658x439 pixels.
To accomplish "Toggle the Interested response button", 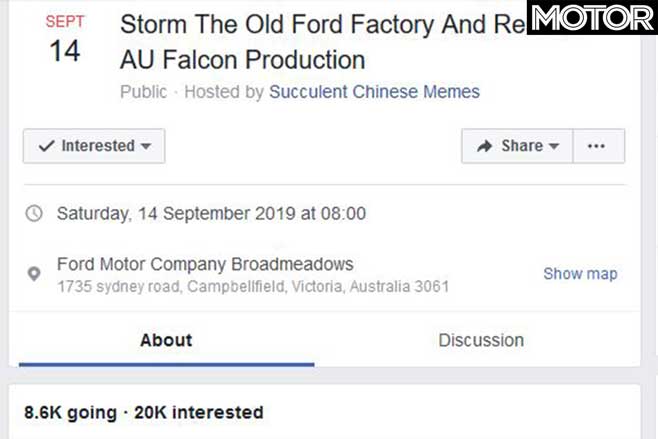I will pos(94,146).
